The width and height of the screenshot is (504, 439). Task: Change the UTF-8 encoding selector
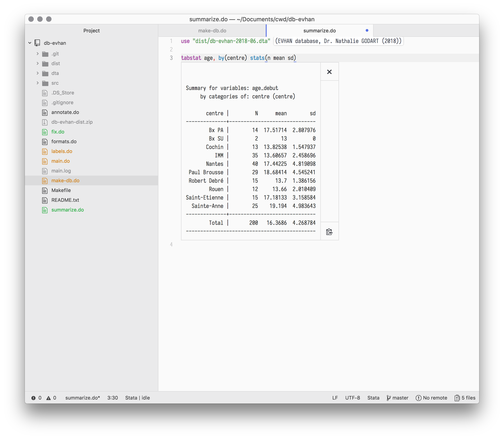(352, 398)
